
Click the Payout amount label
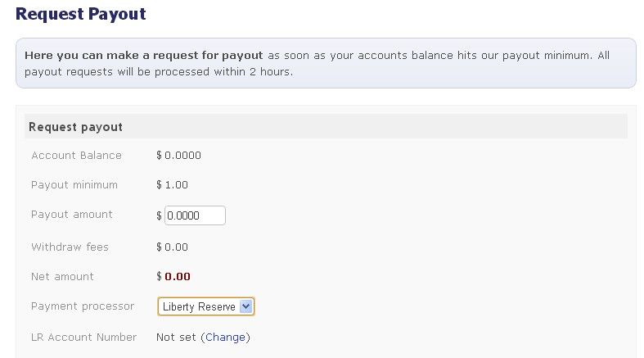(72, 215)
